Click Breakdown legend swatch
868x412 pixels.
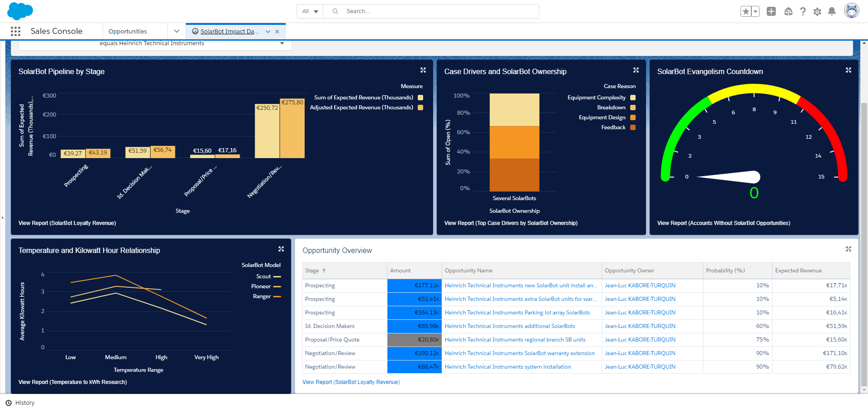click(x=633, y=108)
